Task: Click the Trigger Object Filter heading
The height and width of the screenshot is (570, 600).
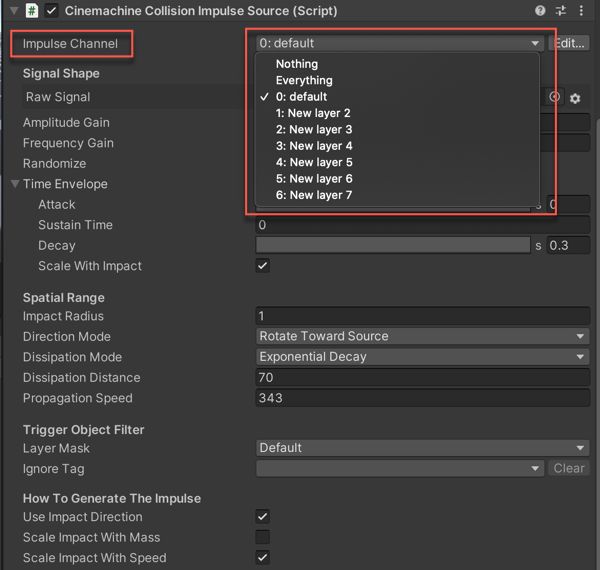Action: (83, 430)
